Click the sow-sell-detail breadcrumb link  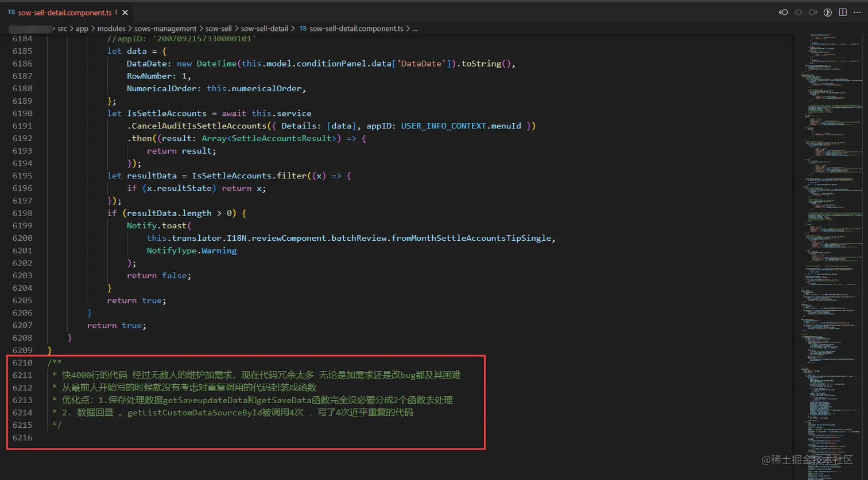(265, 28)
